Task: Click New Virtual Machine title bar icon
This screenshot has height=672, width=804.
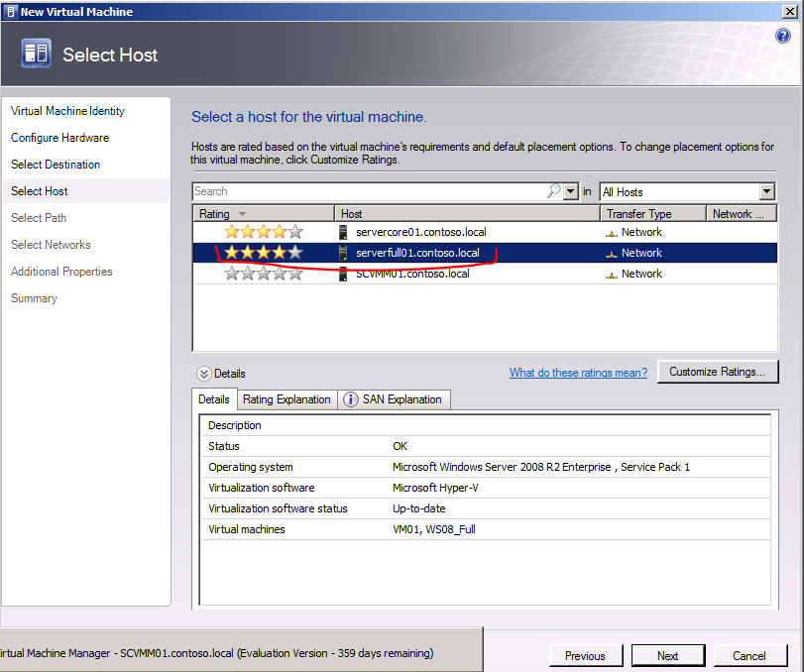Action: pyautogui.click(x=10, y=11)
